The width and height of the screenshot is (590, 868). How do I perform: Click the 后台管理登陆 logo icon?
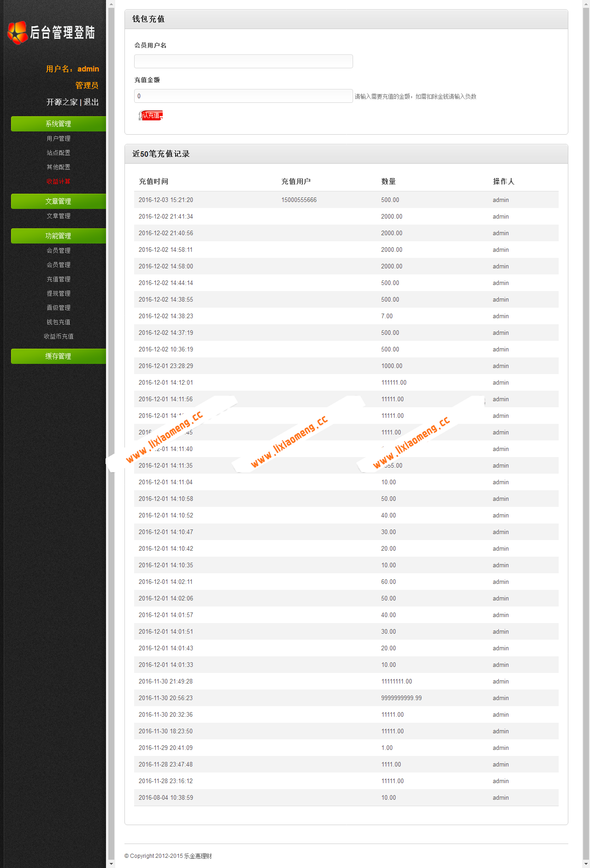click(x=18, y=33)
